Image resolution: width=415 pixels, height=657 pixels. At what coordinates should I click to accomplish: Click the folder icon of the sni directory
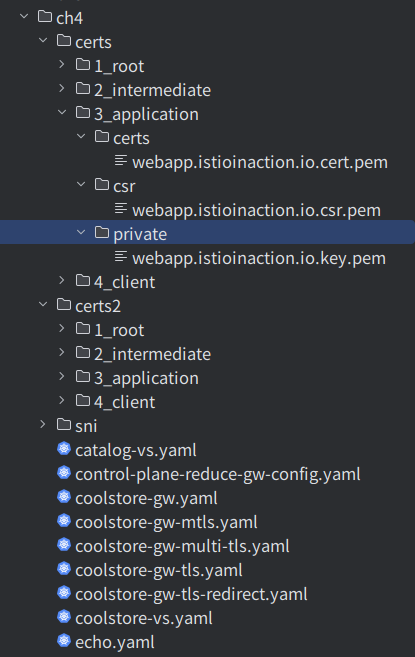(64, 424)
